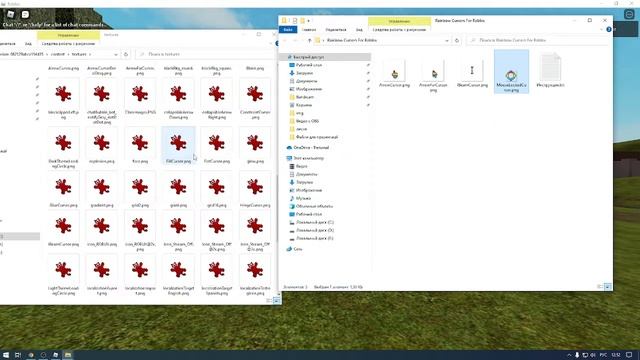Open Explorer help icon in Rainbow Cursors window
640x360 pixels.
tap(609, 29)
